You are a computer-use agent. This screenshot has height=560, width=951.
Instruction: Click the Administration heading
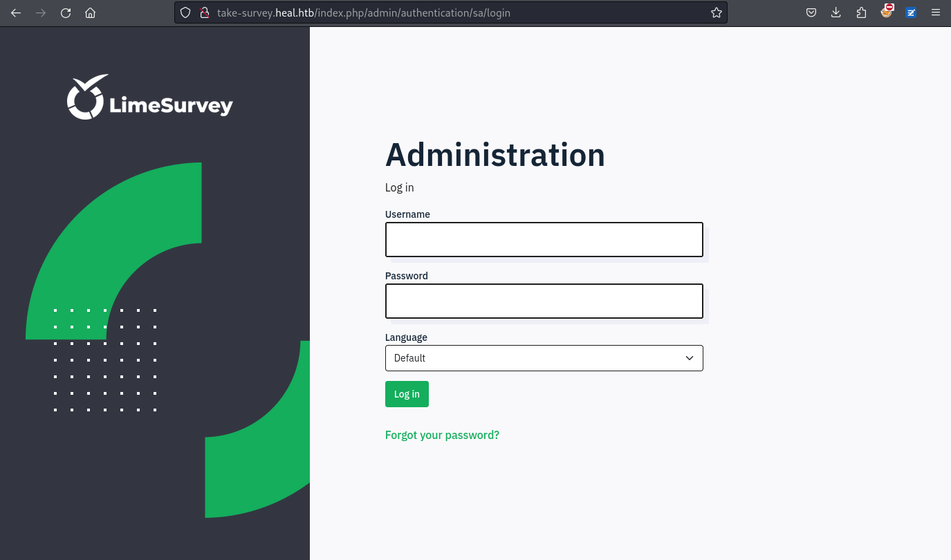point(495,154)
